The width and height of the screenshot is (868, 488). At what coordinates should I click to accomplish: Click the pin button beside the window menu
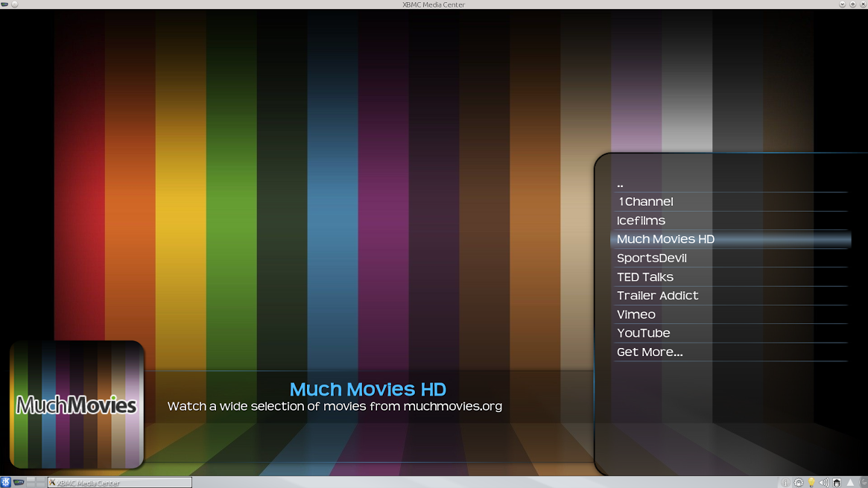tap(15, 4)
